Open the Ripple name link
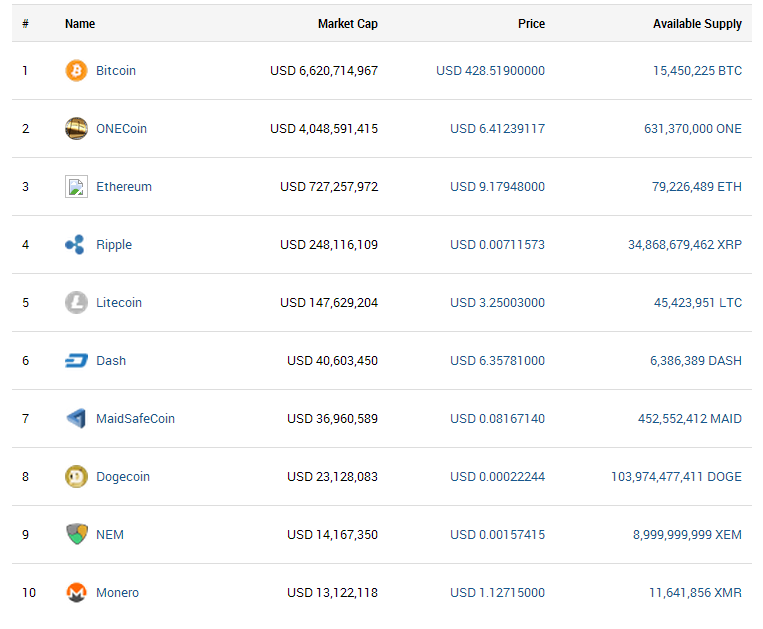Viewport: 763px width, 629px height. [x=114, y=245]
